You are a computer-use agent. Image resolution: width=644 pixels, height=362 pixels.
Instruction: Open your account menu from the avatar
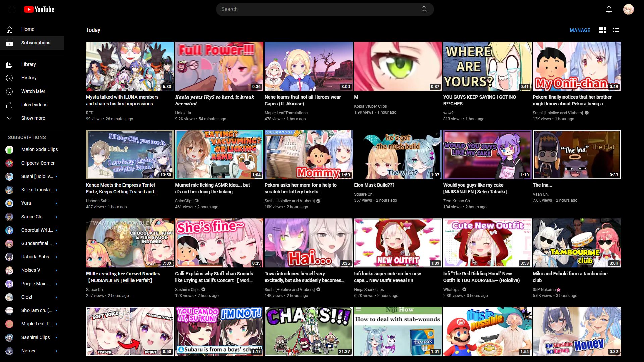629,9
